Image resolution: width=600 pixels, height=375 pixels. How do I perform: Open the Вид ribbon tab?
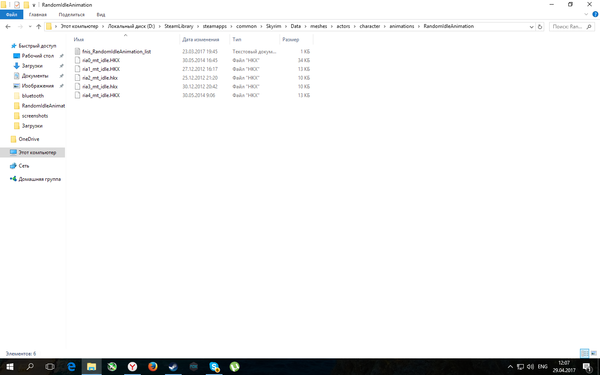[101, 15]
